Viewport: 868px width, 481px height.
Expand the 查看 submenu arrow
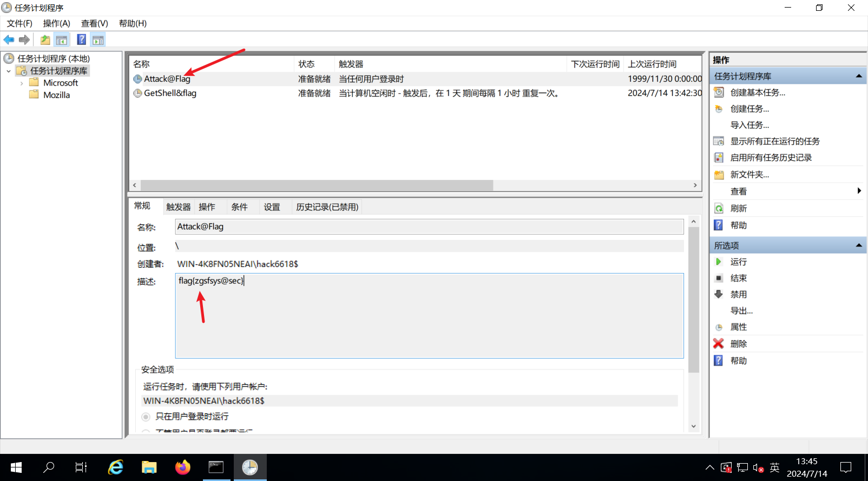[x=859, y=191]
